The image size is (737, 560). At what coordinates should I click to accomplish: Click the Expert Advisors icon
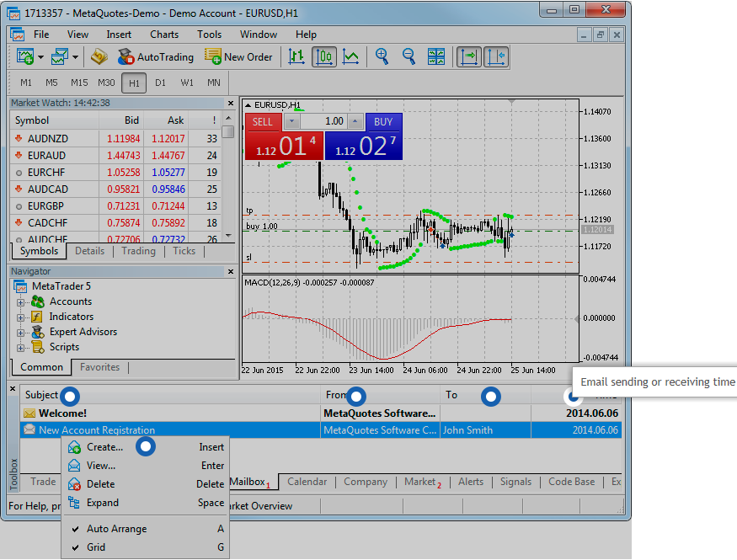[x=38, y=332]
